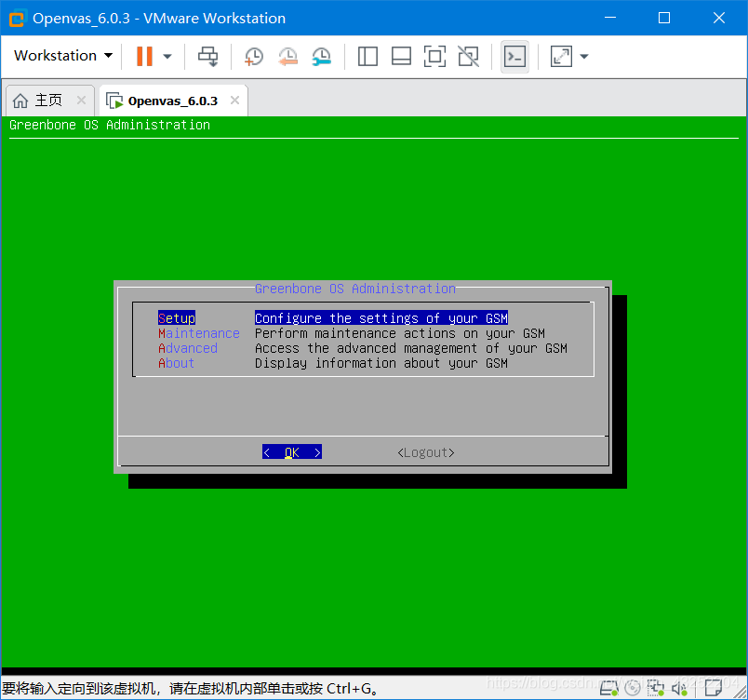
Task: Click the sound card status icon
Action: coord(679,688)
